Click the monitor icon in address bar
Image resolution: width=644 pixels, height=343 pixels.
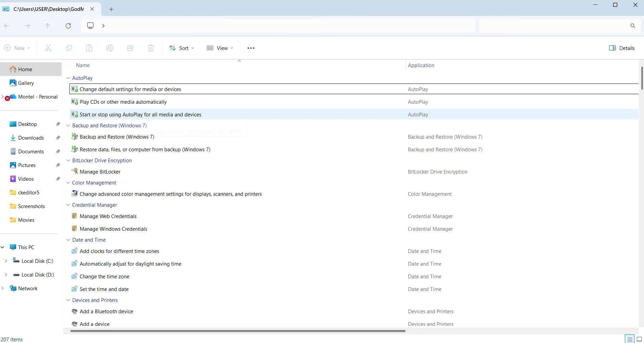pyautogui.click(x=90, y=25)
